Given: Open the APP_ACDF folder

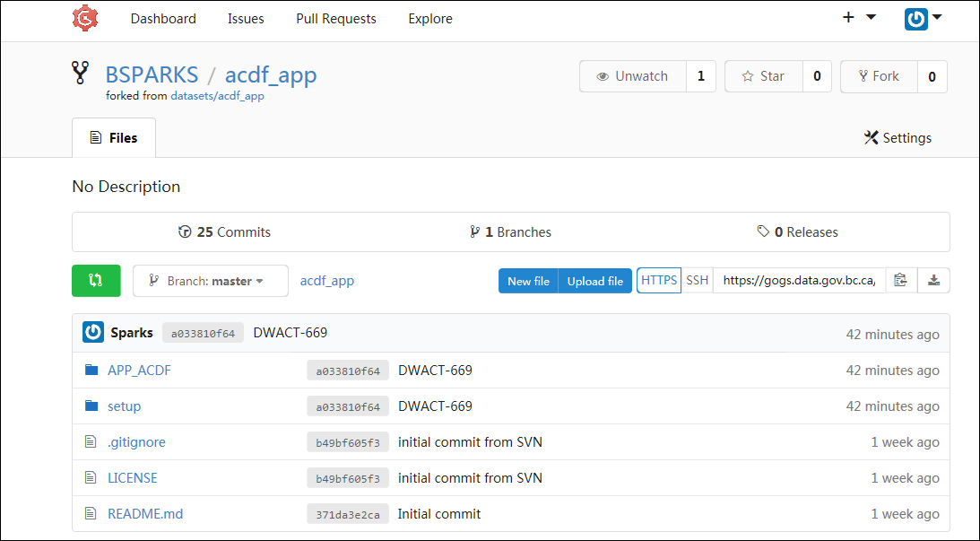Looking at the screenshot, I should click(139, 371).
